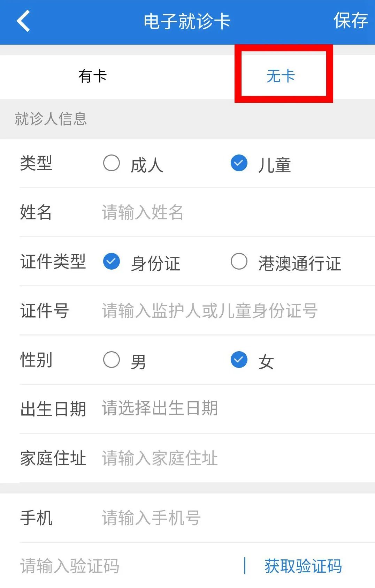This screenshot has width=375, height=588.
Task: Choose 港澳通行证 as certificate type
Action: tap(239, 262)
